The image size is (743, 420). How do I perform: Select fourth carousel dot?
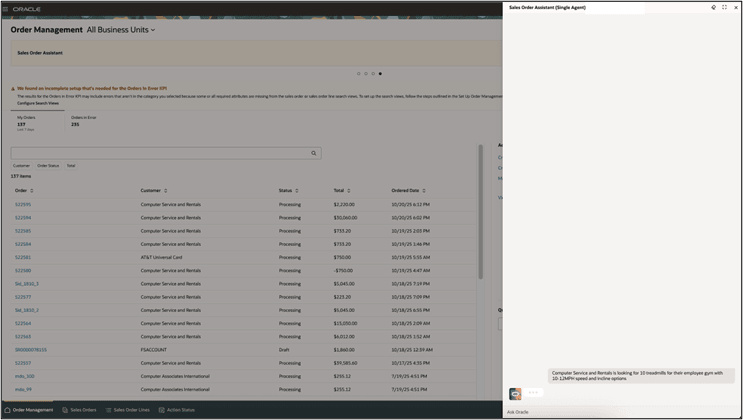point(380,73)
